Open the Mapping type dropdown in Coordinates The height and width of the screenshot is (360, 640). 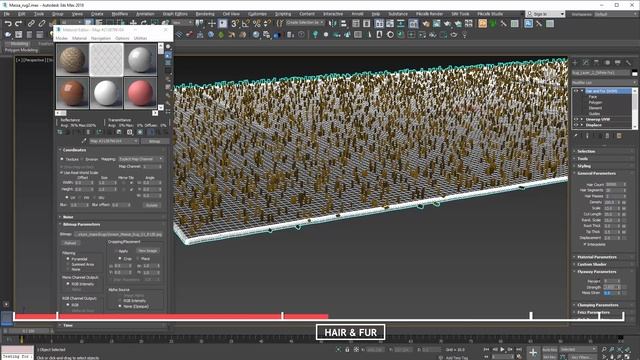coord(140,159)
